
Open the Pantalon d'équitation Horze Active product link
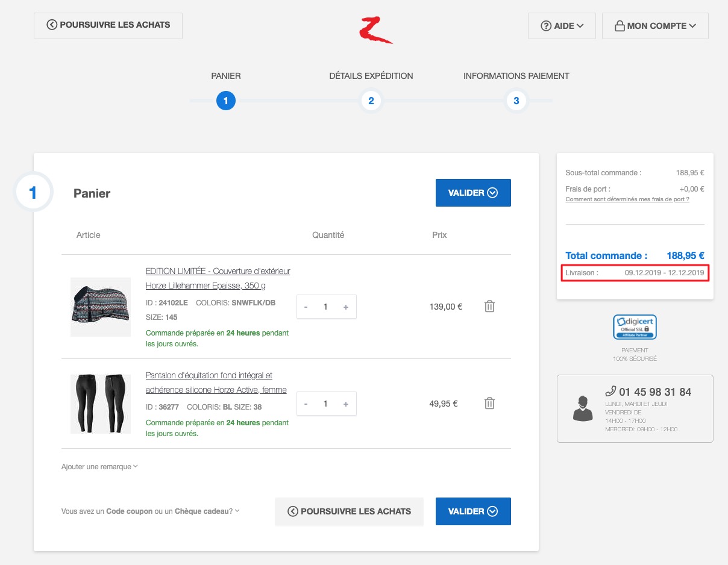click(216, 382)
